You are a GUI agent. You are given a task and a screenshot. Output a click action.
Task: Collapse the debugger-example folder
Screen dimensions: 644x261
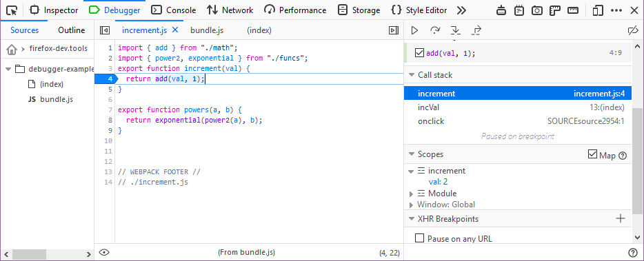click(x=8, y=69)
